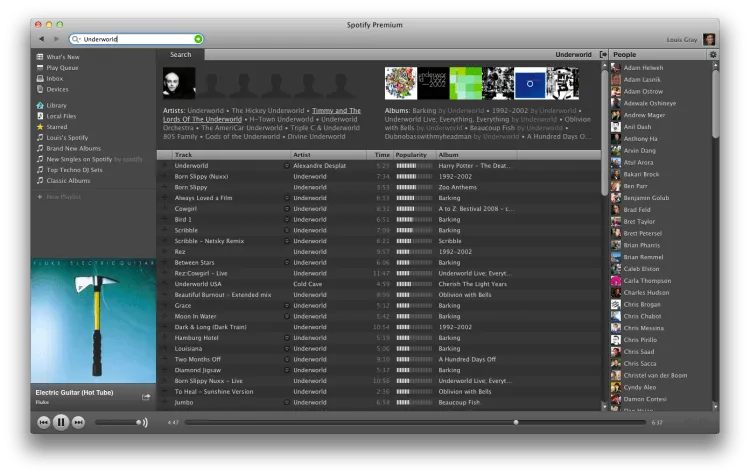Click the volume speaker icon
This screenshot has height=476, width=750.
coord(145,422)
